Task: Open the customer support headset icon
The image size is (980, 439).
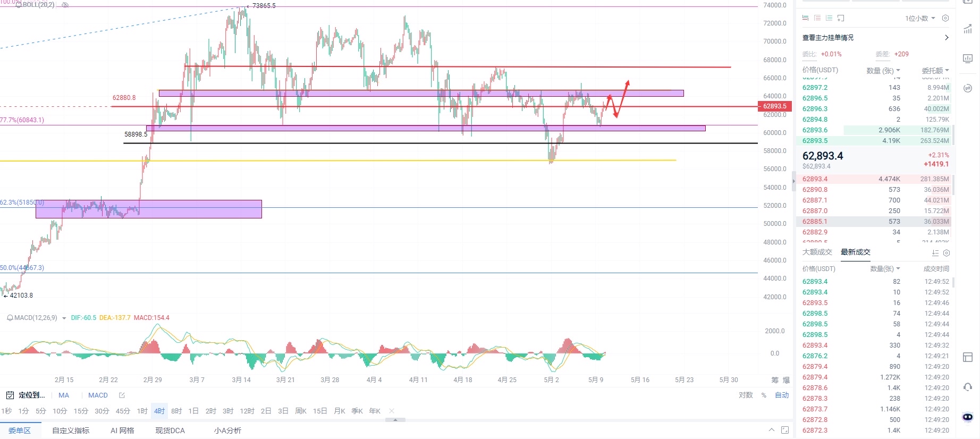Action: [x=968, y=387]
